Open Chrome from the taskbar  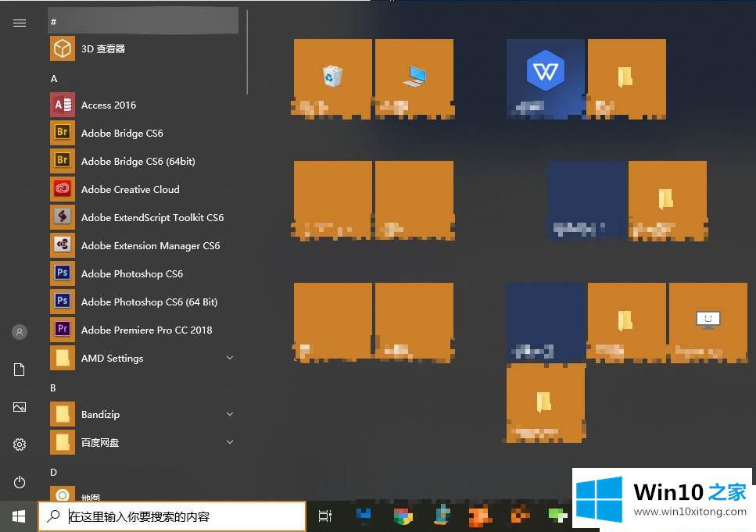click(403, 516)
